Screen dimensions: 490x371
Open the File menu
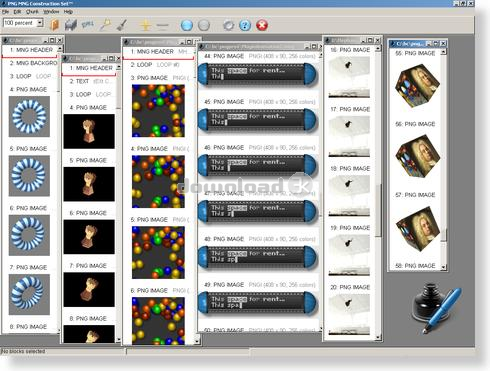point(5,12)
